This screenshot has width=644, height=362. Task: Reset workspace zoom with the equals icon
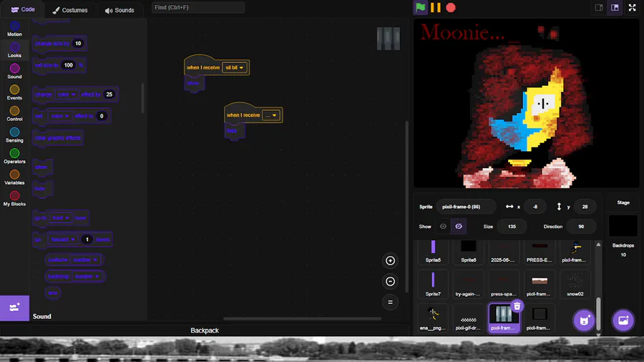coord(390,303)
